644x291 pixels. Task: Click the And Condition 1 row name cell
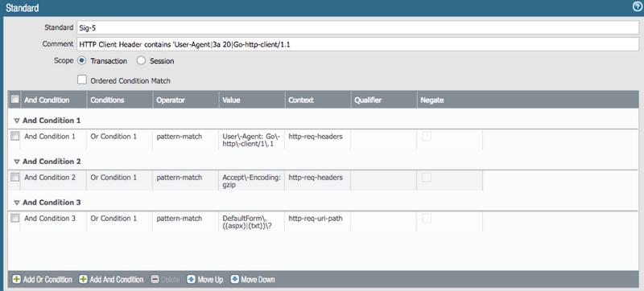click(53, 140)
